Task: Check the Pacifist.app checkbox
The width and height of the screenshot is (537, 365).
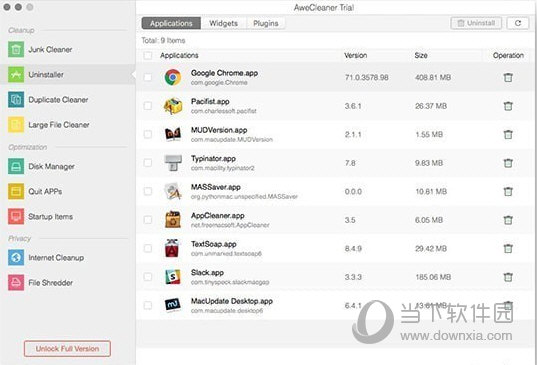Action: click(x=148, y=106)
